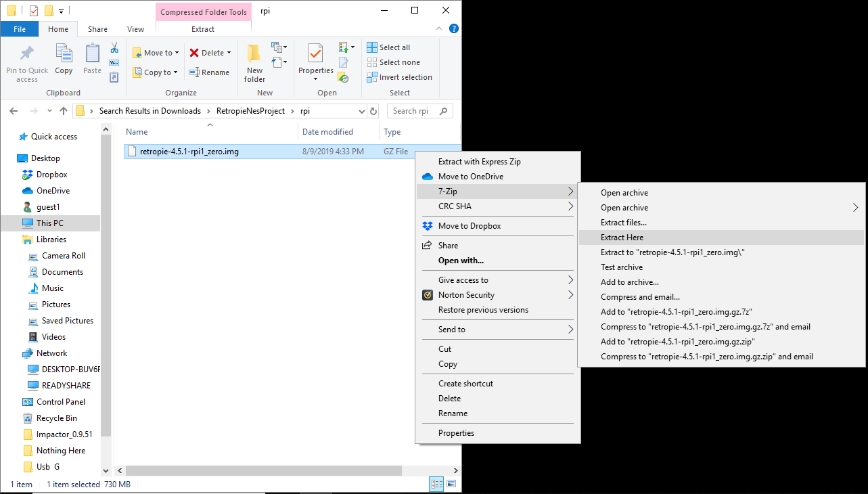Click the Select all ribbon button
Image resolution: width=868 pixels, height=494 pixels.
pos(388,47)
